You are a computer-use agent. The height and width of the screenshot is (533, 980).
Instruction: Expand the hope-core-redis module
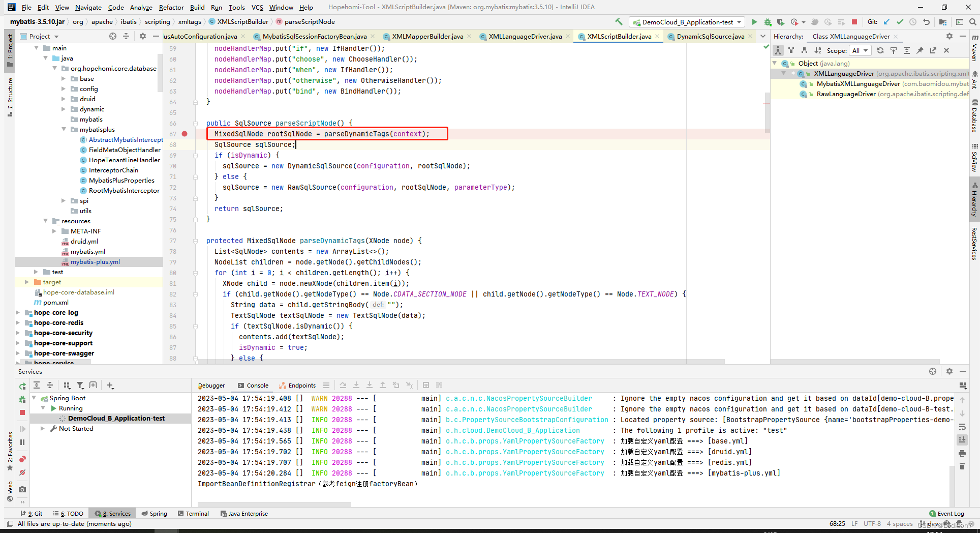18,322
